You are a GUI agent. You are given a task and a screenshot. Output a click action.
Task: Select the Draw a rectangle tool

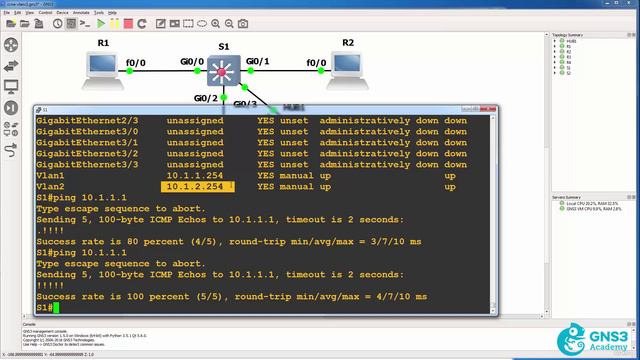188,24
